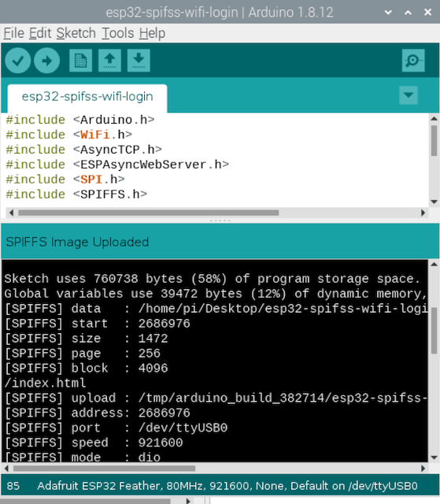The height and width of the screenshot is (504, 440).
Task: Open the Sketch menu
Action: (x=76, y=33)
